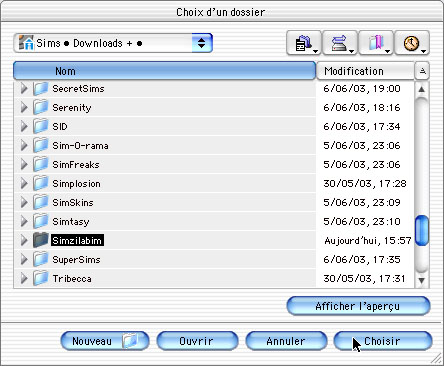Open the Favorites bookmark button
444x366 pixels.
point(376,43)
